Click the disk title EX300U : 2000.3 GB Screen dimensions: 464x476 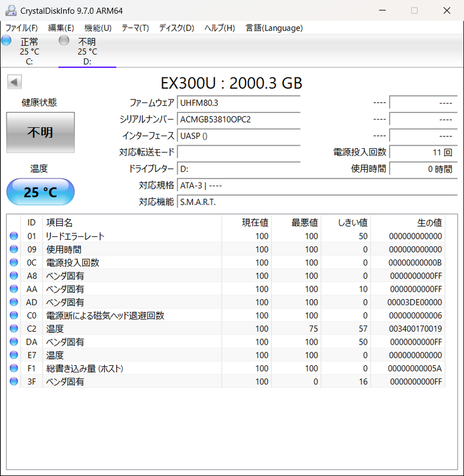coord(231,83)
